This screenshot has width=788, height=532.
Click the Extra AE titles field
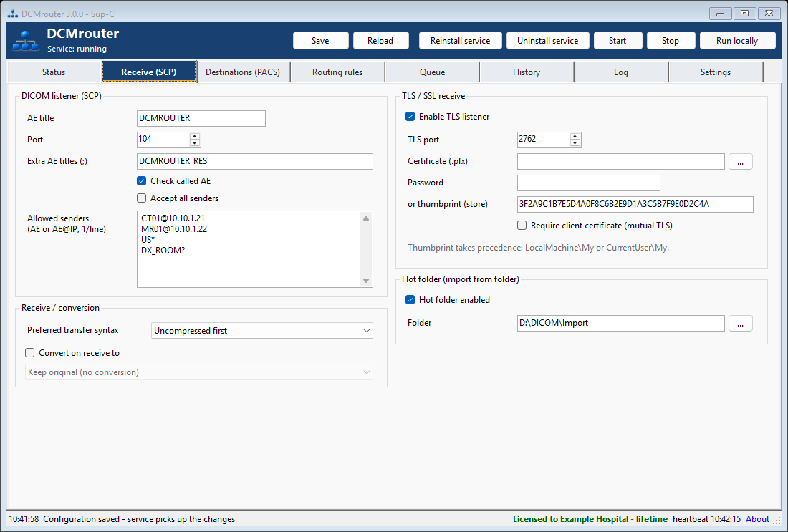255,161
